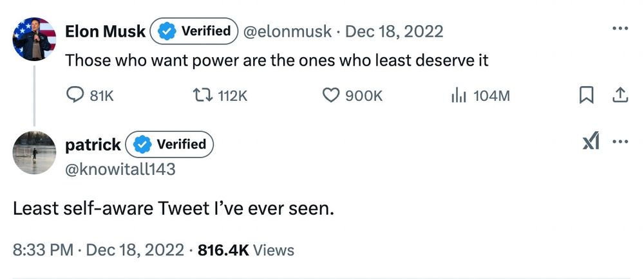644x279 pixels.
Task: Click the Dec 18, 2022 date on the top tweet
Action: tap(394, 31)
